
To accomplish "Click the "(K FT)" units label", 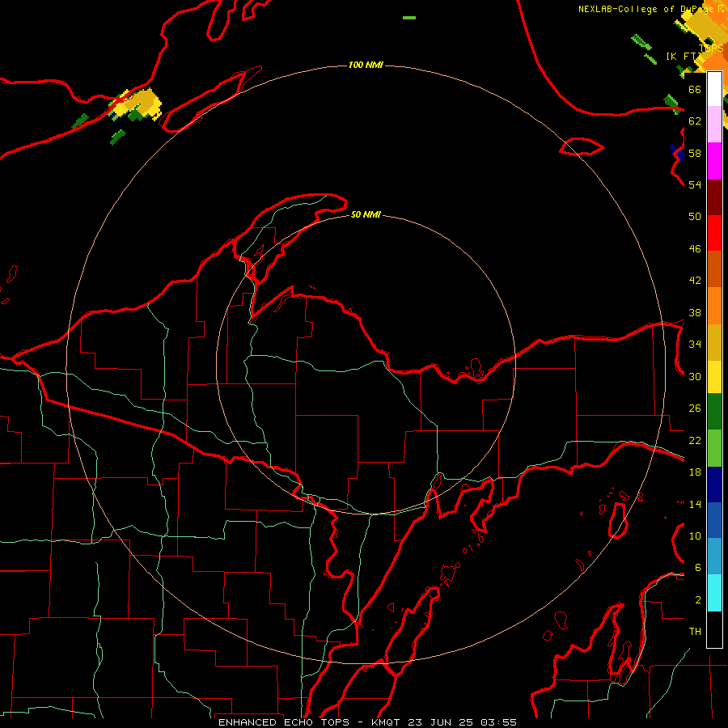I will pyautogui.click(x=683, y=56).
